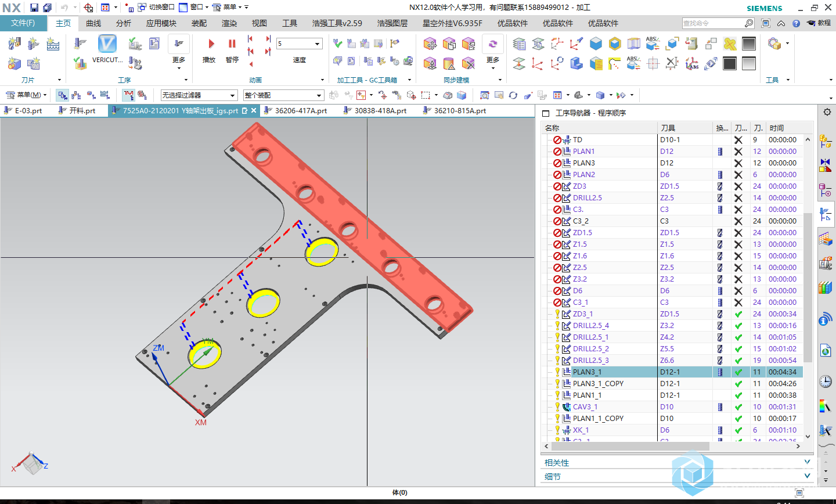Expand 更多 in the 工序 group
The height and width of the screenshot is (504, 836).
(179, 52)
